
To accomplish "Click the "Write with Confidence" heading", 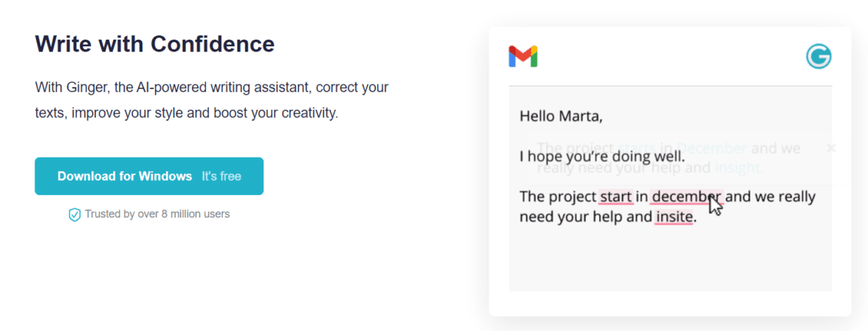I will click(x=155, y=43).
